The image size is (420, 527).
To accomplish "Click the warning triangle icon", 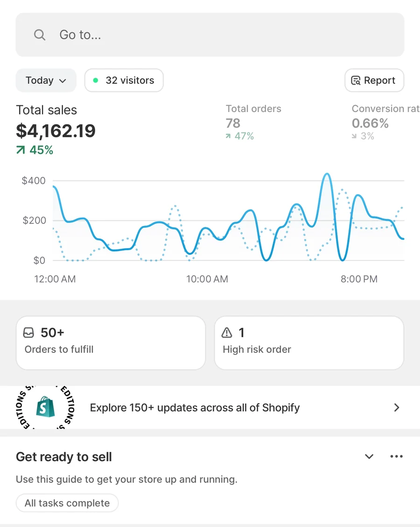I will 227,333.
